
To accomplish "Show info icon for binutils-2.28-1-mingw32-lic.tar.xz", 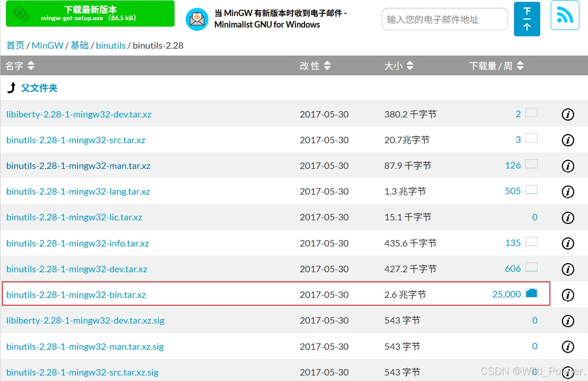I will 568,218.
